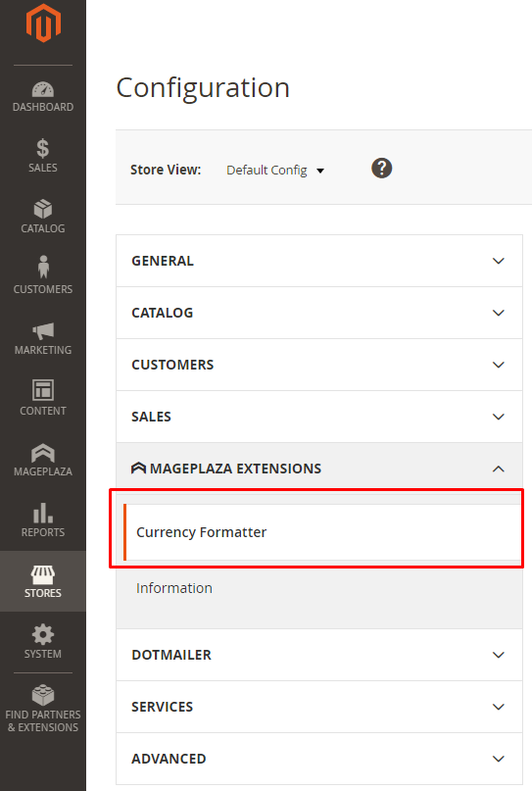The height and width of the screenshot is (791, 532).
Task: Click the help question mark icon
Action: [x=382, y=168]
